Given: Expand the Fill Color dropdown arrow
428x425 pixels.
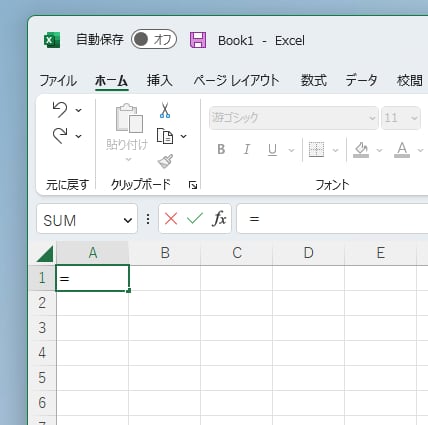Looking at the screenshot, I should pos(379,150).
